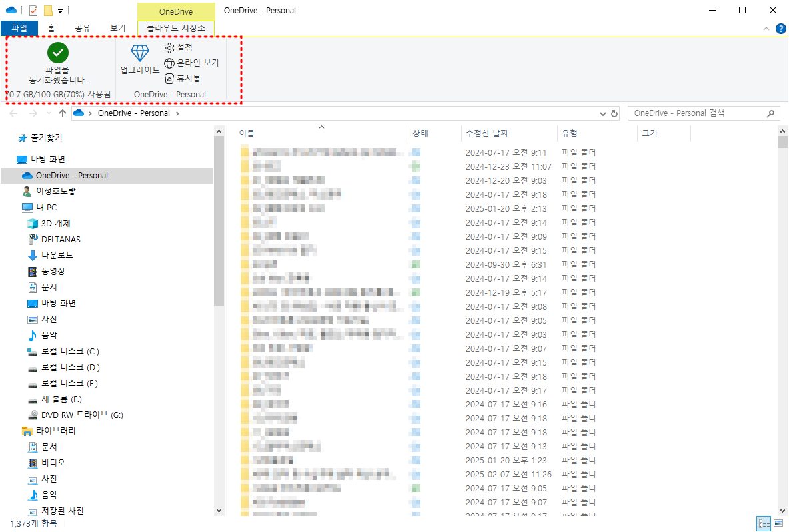The height and width of the screenshot is (532, 789).
Task: Go back with the back arrow
Action: point(13,113)
